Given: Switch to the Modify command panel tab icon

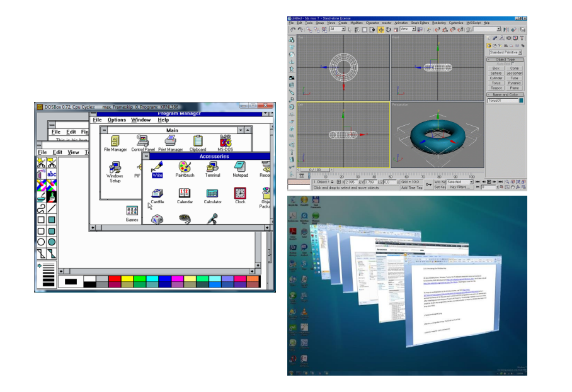Looking at the screenshot, I should point(495,38).
